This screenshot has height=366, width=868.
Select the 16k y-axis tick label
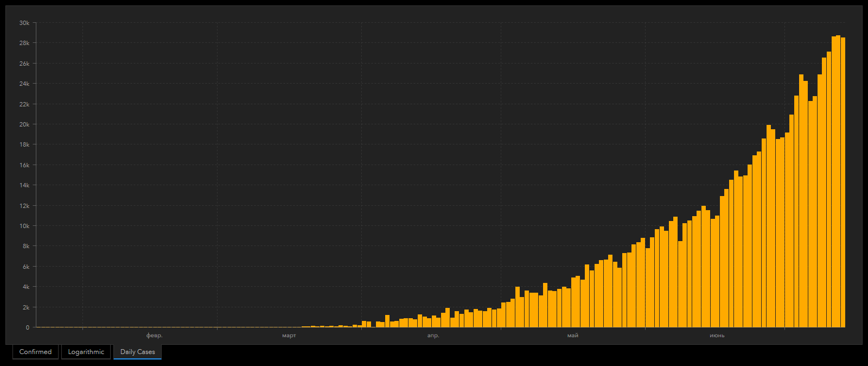(x=24, y=165)
